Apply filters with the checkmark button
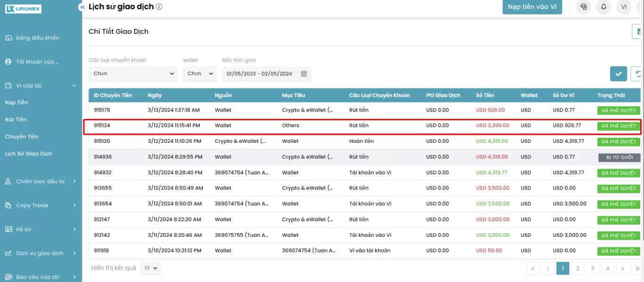 (619, 74)
